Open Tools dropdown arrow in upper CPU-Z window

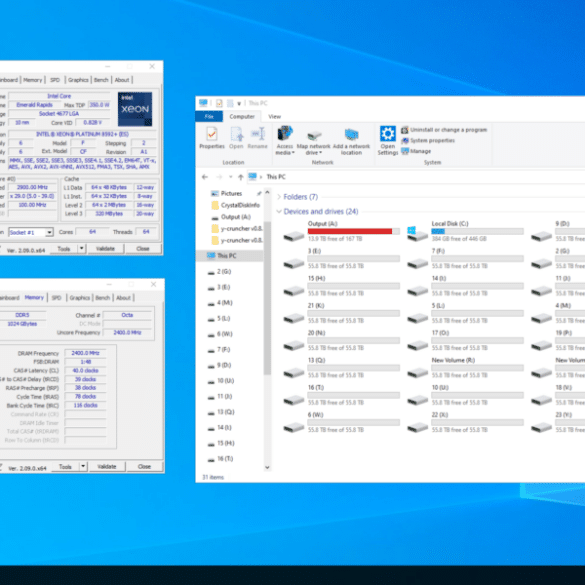coord(81,248)
